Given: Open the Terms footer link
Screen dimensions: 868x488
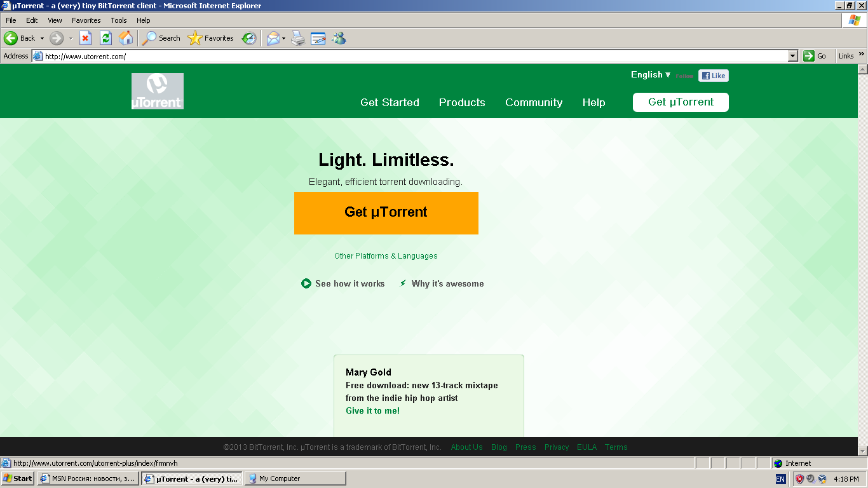Looking at the screenshot, I should pos(616,447).
